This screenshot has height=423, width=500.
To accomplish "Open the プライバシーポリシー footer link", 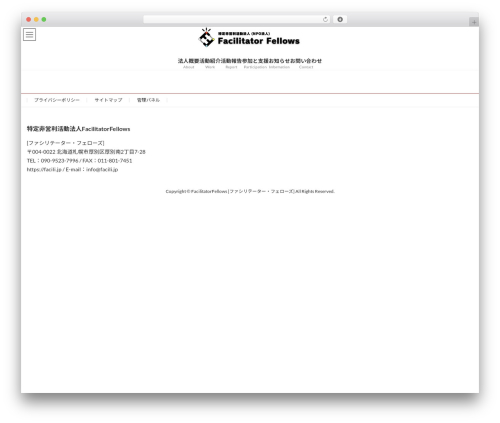I will tap(57, 100).
